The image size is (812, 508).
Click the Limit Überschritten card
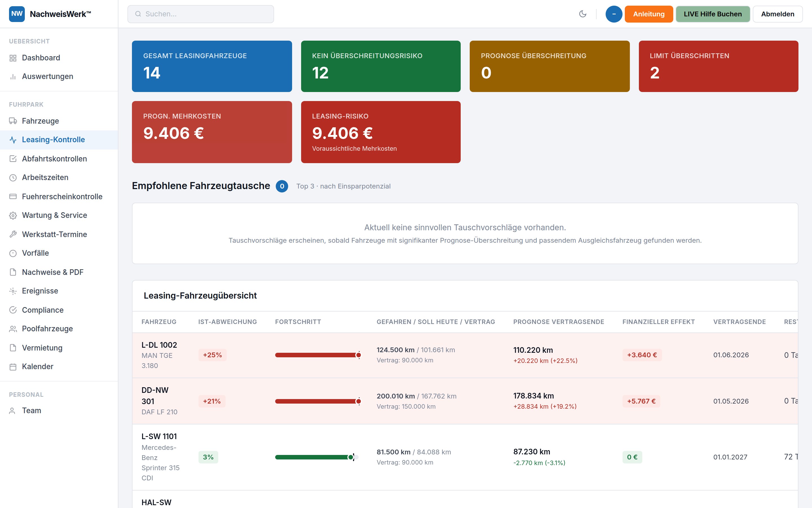tap(718, 66)
